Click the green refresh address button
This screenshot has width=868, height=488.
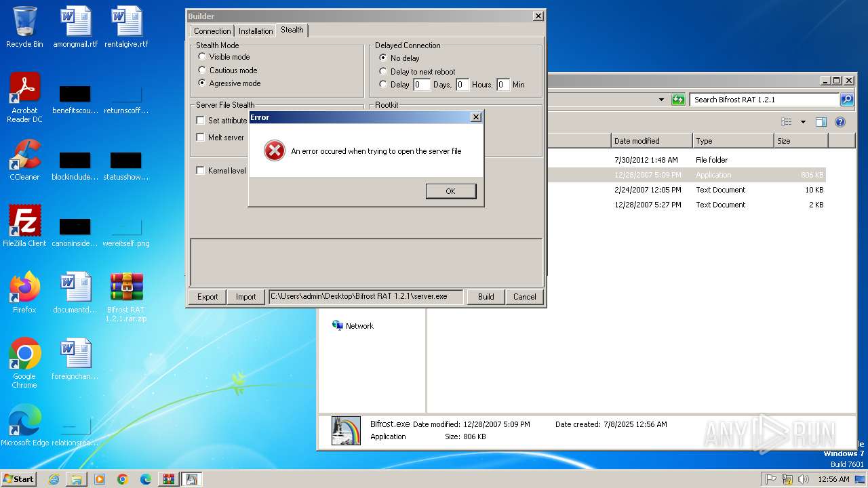[x=678, y=100]
